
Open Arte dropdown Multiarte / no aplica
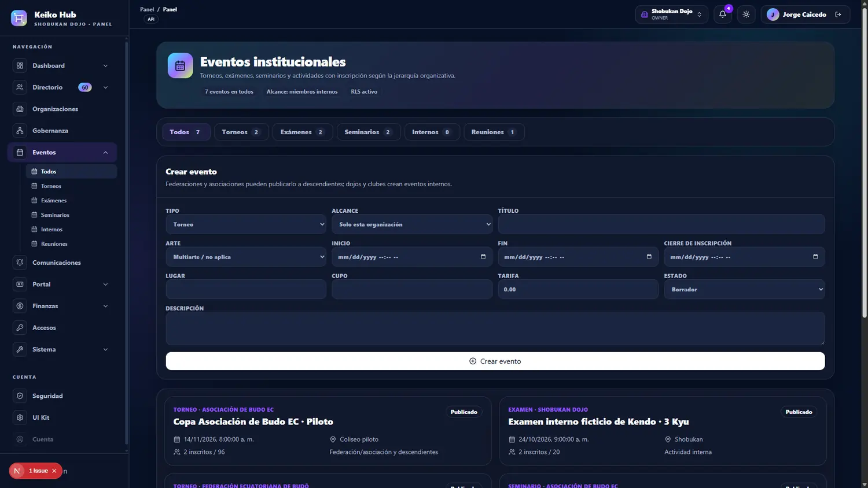246,257
